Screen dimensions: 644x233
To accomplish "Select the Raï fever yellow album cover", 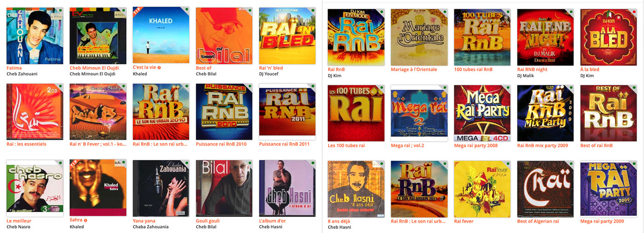I will (482, 189).
